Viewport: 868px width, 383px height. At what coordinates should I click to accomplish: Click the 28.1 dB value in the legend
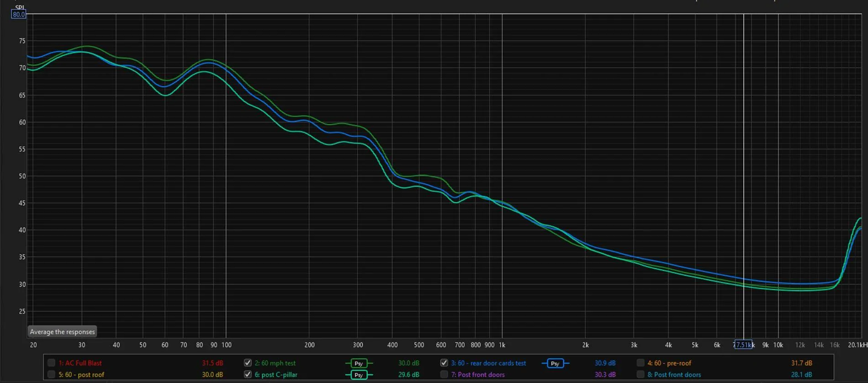tap(801, 374)
